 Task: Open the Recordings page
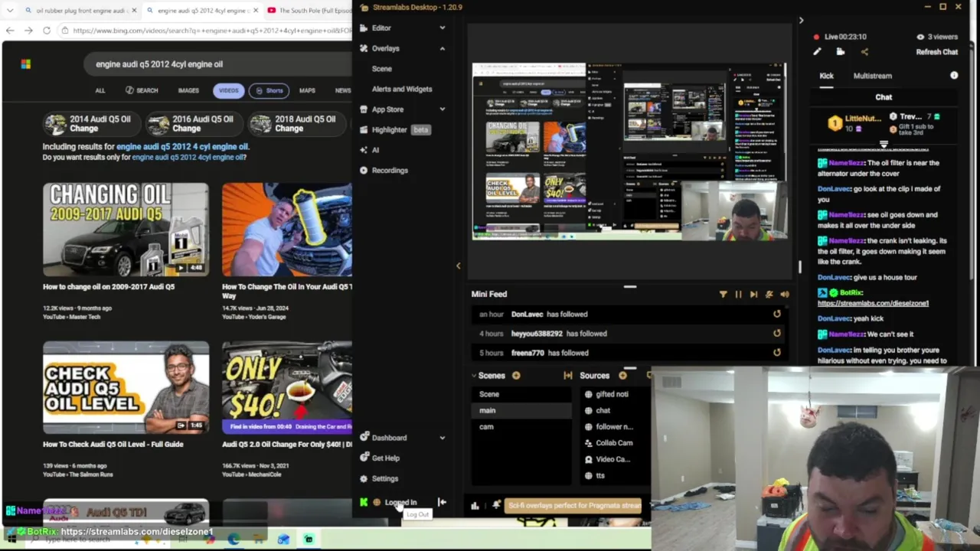tap(389, 170)
